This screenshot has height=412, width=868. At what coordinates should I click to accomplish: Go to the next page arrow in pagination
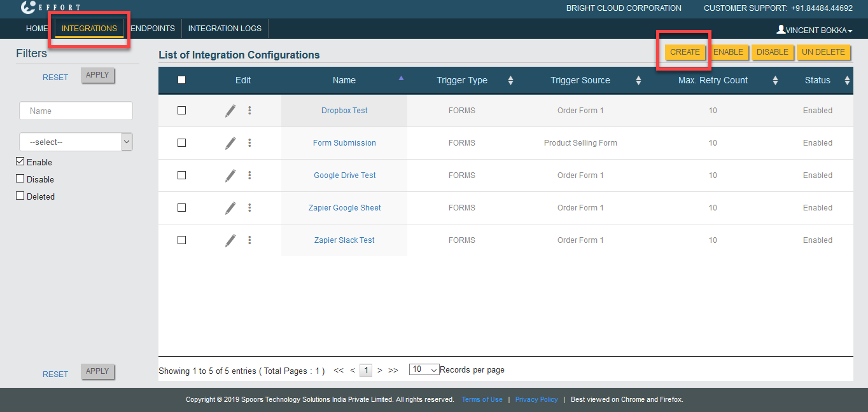(380, 370)
